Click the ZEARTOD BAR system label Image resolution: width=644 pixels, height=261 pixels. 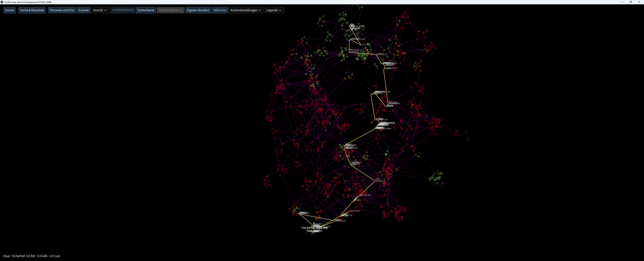pos(365,195)
